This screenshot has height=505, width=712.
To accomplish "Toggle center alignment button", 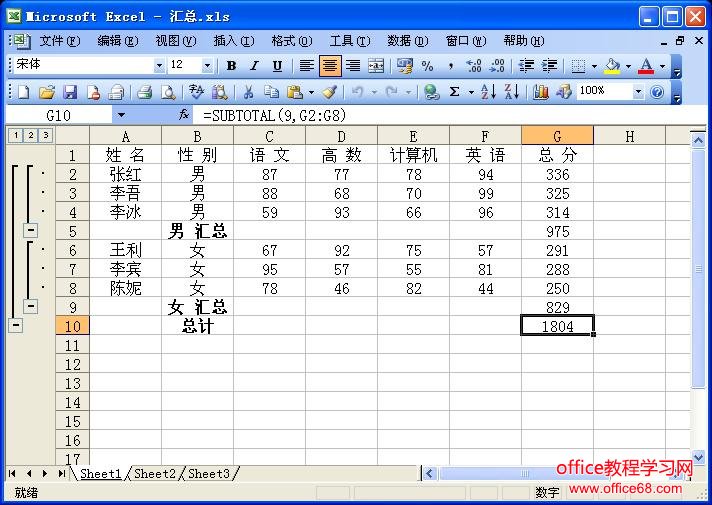I will point(330,66).
